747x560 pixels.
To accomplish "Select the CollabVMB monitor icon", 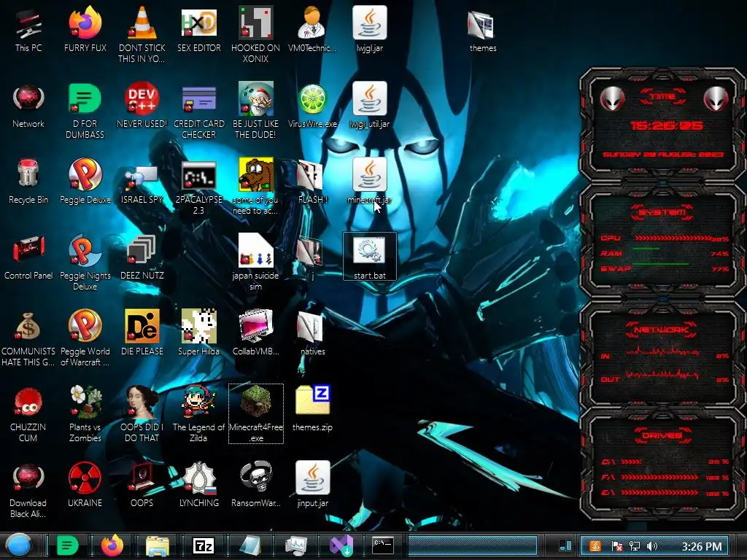I will click(255, 326).
